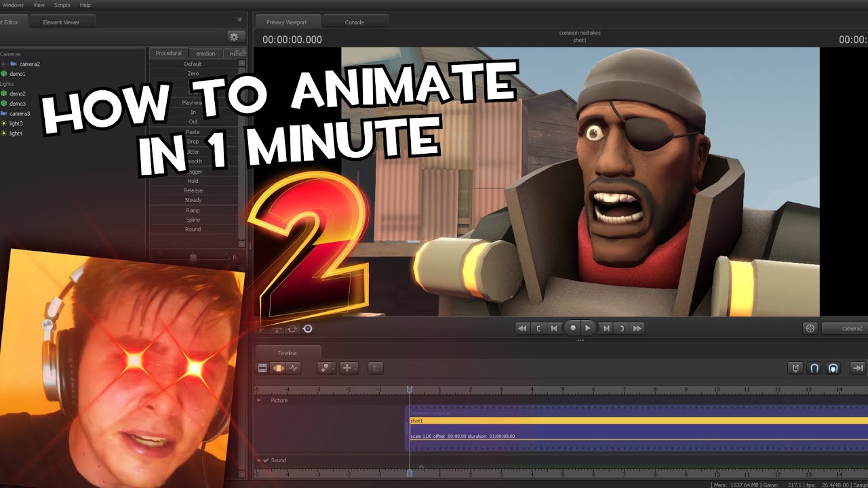This screenshot has height=488, width=868.
Task: Switch to the Graph Editor mode
Action: pos(294,368)
